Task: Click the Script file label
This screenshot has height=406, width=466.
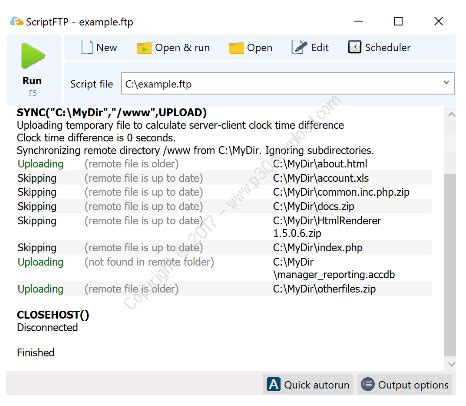Action: click(91, 84)
